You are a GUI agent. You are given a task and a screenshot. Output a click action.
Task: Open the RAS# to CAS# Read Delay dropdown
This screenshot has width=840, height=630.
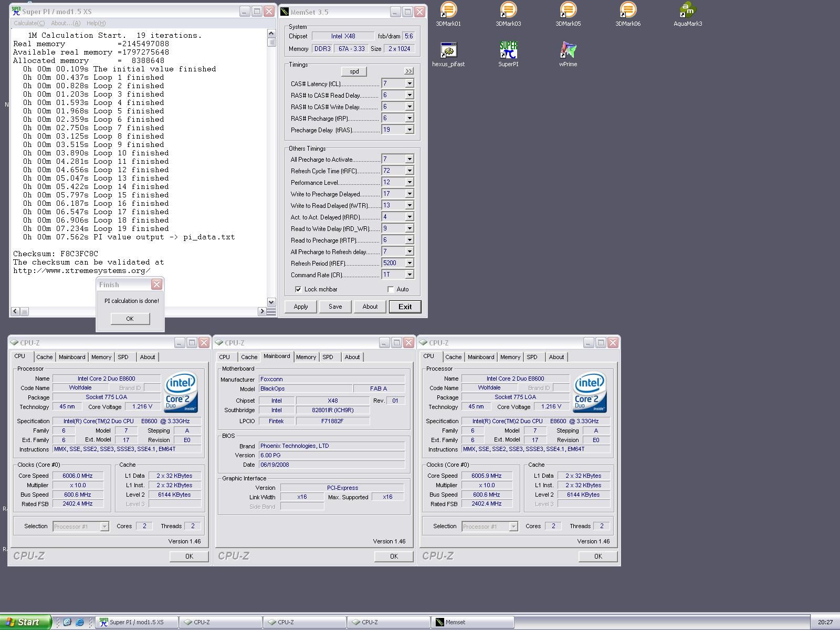pyautogui.click(x=409, y=95)
